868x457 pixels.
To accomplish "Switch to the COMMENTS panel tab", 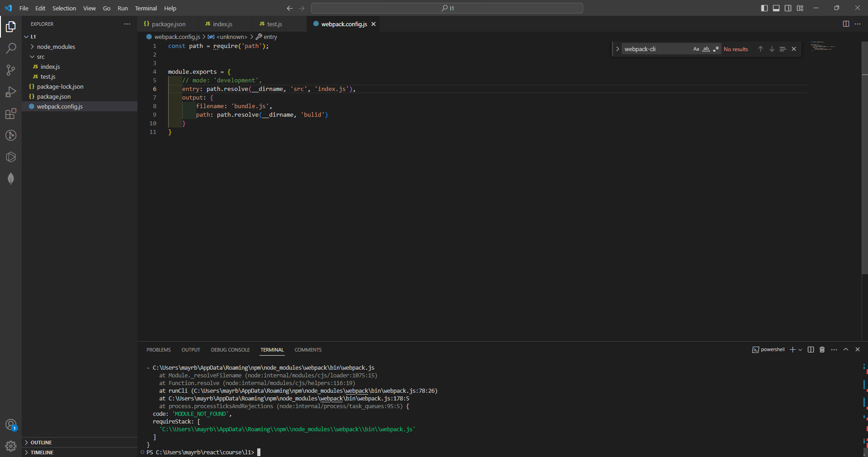I will coord(308,350).
